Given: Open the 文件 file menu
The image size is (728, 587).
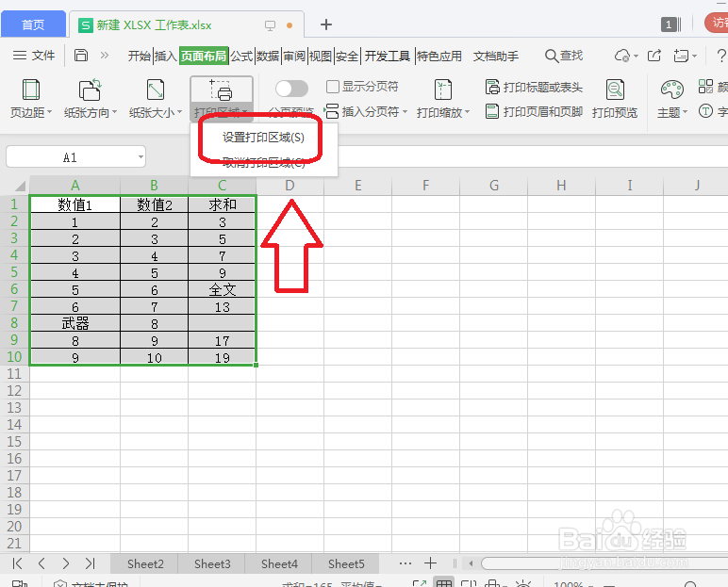Looking at the screenshot, I should click(x=34, y=56).
